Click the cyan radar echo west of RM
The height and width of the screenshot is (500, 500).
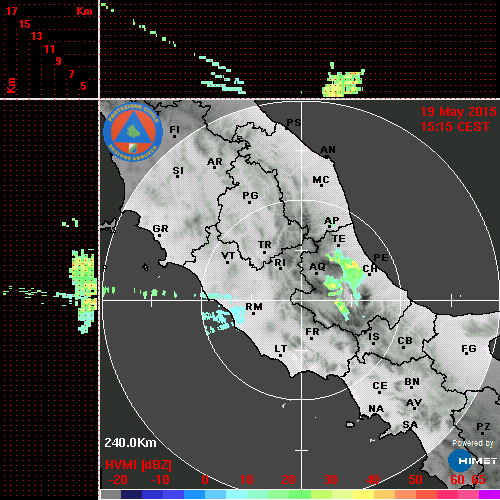tap(222, 318)
